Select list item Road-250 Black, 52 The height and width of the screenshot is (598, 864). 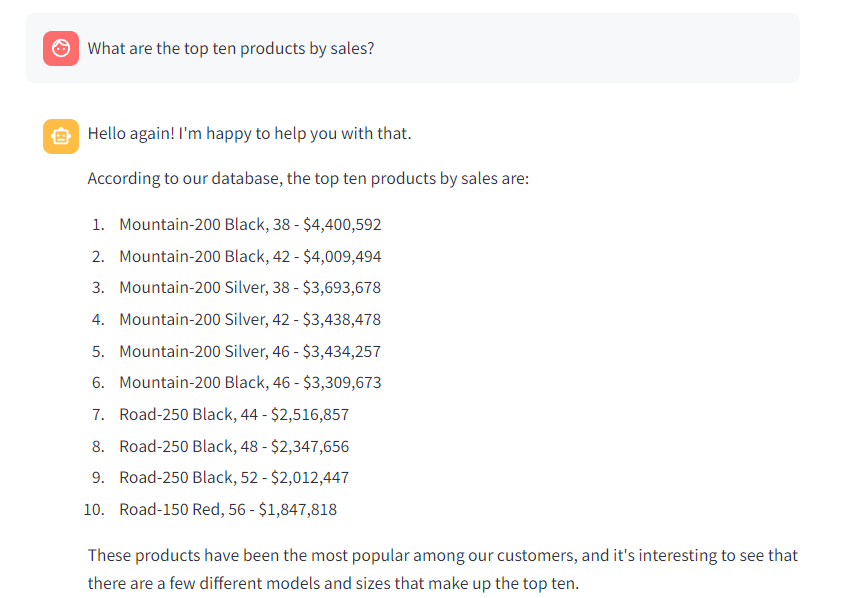point(234,477)
